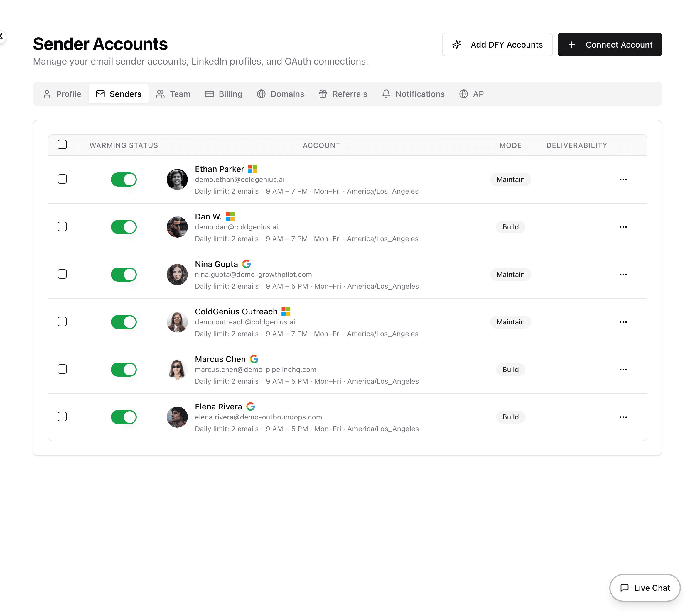Click the gift icon on the Referrals tab
Image resolution: width=695 pixels, height=616 pixels.
click(323, 94)
